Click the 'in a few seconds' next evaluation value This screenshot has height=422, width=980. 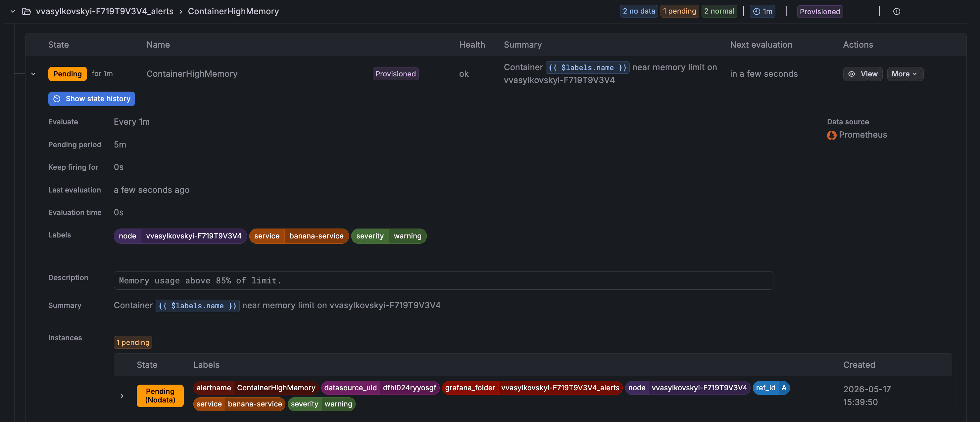point(764,74)
